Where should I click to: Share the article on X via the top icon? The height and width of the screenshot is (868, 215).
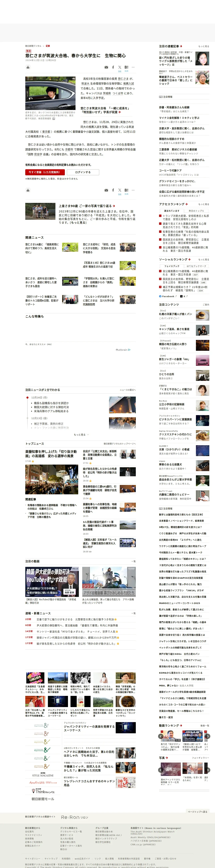[120, 67]
